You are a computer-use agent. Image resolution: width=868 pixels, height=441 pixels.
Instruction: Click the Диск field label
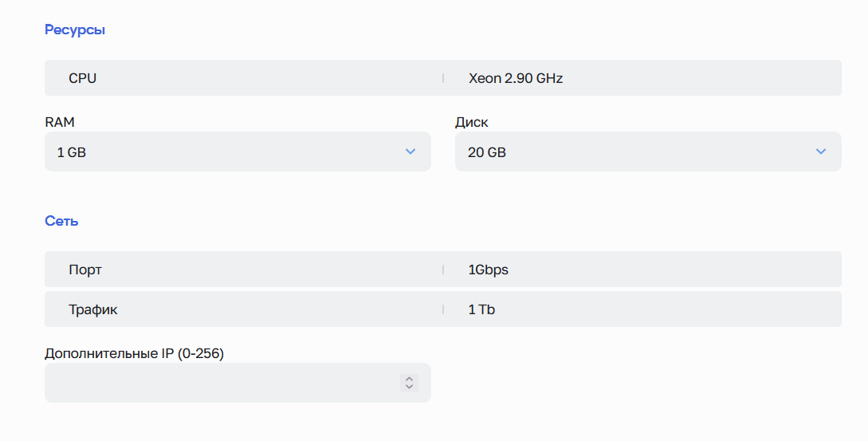[x=472, y=122]
